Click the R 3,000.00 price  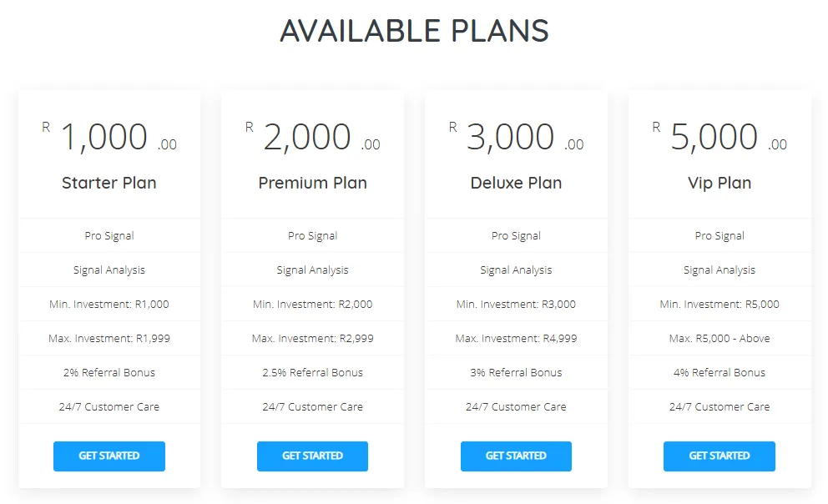coord(516,138)
